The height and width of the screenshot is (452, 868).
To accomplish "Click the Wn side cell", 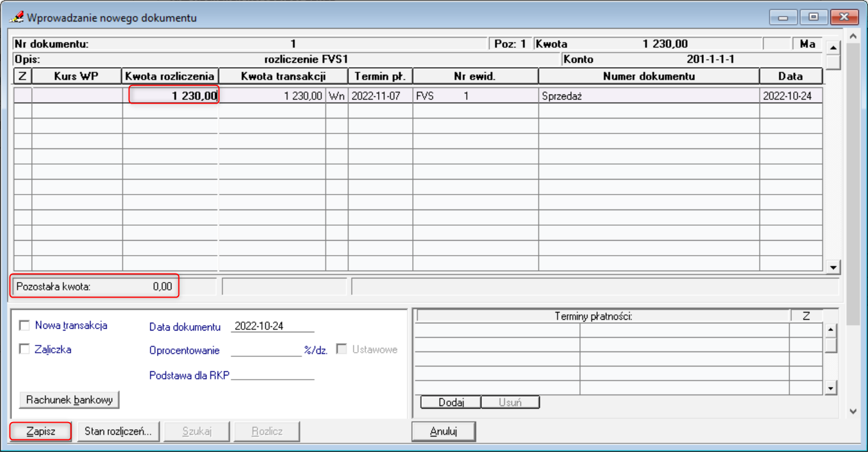I will pyautogui.click(x=337, y=96).
